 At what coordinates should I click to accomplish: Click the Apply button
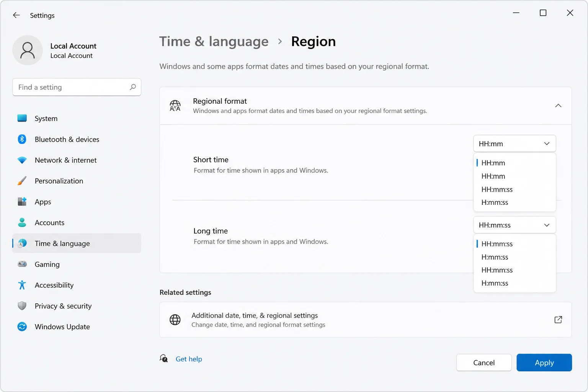[544, 363]
